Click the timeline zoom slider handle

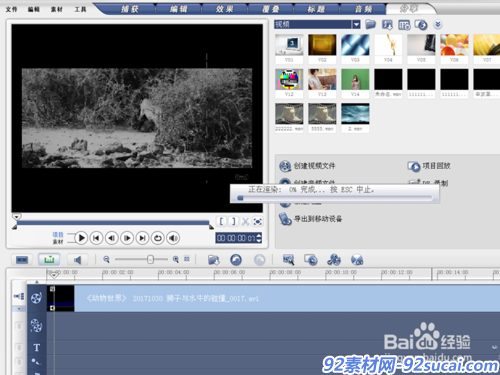(150, 259)
